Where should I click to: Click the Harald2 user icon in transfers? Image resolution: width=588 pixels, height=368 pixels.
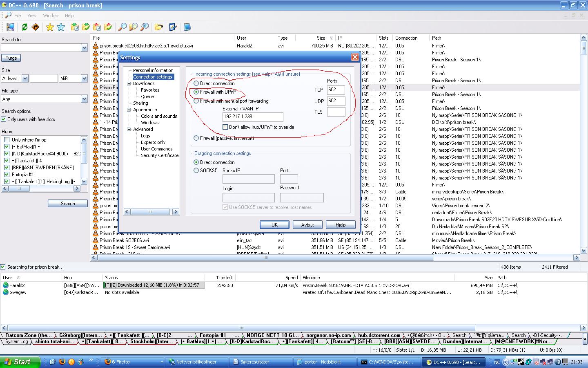(6, 285)
